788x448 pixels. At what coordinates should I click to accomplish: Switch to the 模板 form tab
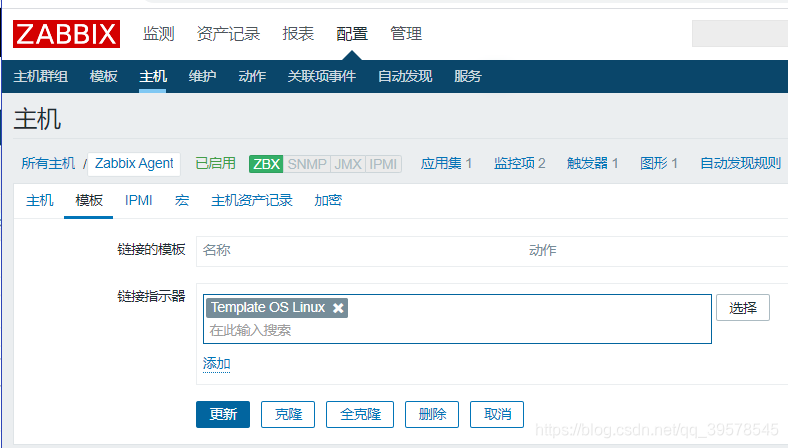pyautogui.click(x=89, y=201)
